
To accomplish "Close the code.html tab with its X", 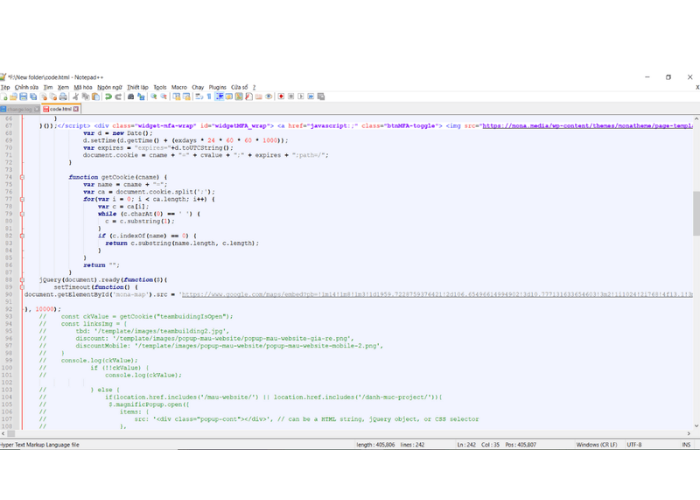I will click(x=76, y=109).
